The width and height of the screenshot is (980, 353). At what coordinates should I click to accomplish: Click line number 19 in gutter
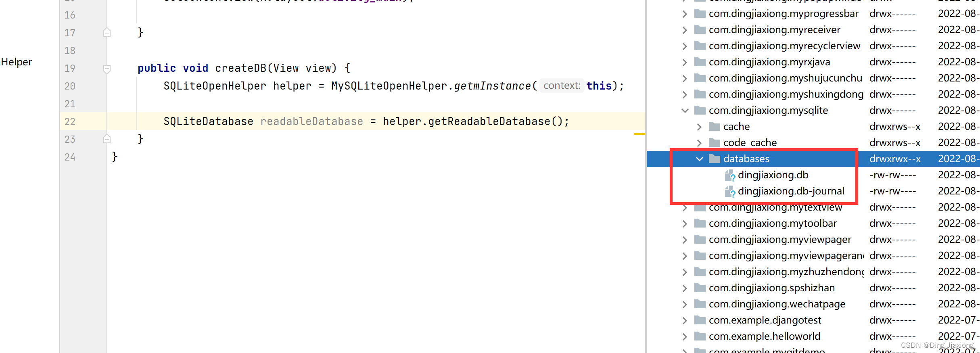70,68
